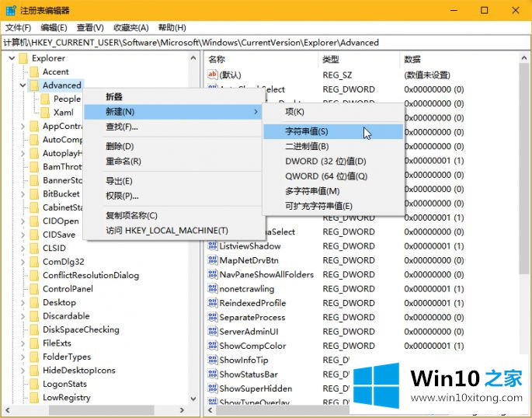Expand the BitBucket tree node
The height and width of the screenshot is (418, 532).
[23, 194]
